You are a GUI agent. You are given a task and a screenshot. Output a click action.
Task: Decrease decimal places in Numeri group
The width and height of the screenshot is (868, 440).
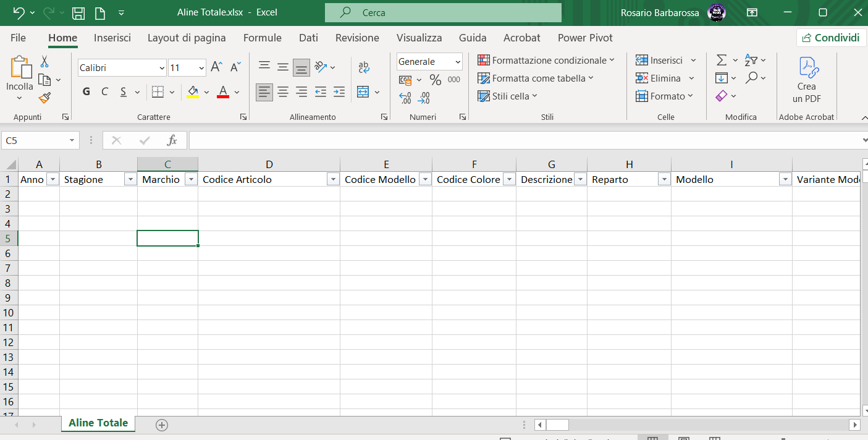[424, 98]
